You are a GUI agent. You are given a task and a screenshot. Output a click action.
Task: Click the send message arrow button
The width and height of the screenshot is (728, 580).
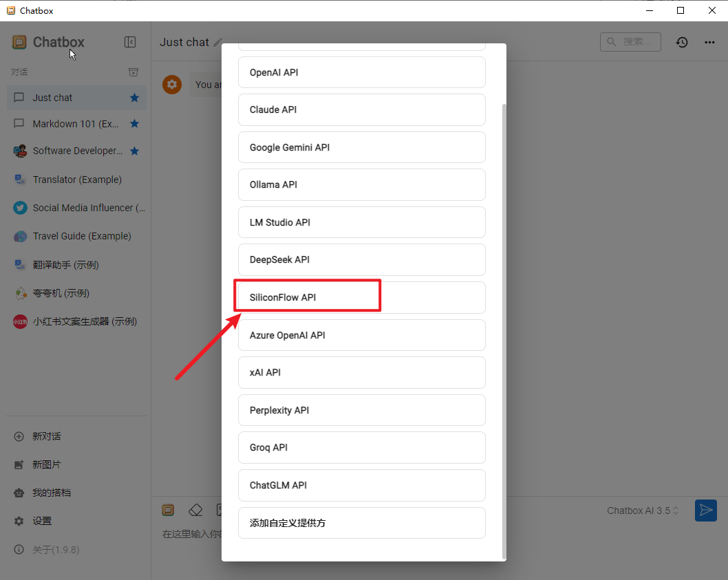[x=706, y=511]
